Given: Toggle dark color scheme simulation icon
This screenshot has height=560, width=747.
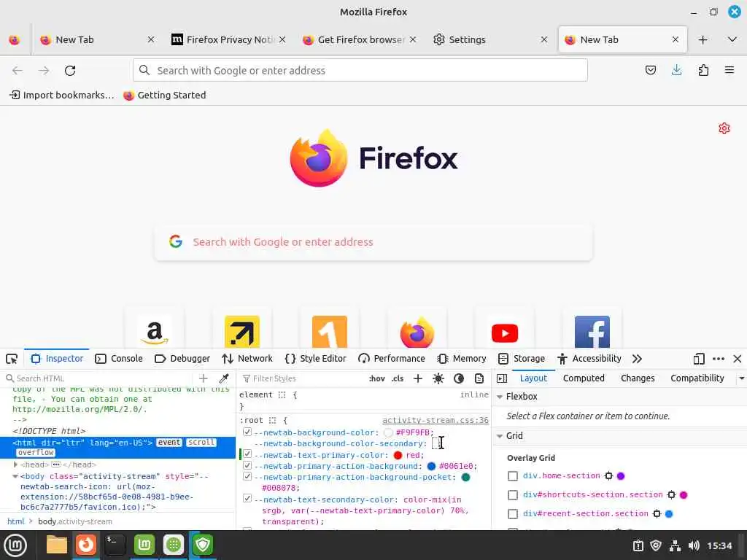Looking at the screenshot, I should click(459, 378).
